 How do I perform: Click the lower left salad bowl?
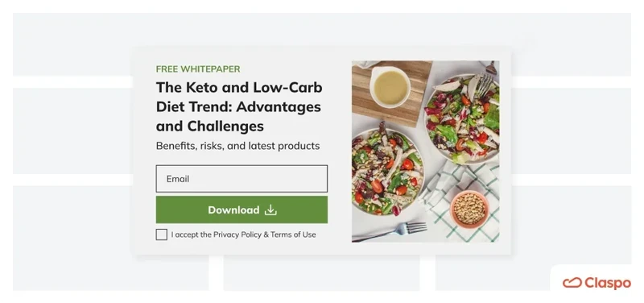click(x=386, y=172)
